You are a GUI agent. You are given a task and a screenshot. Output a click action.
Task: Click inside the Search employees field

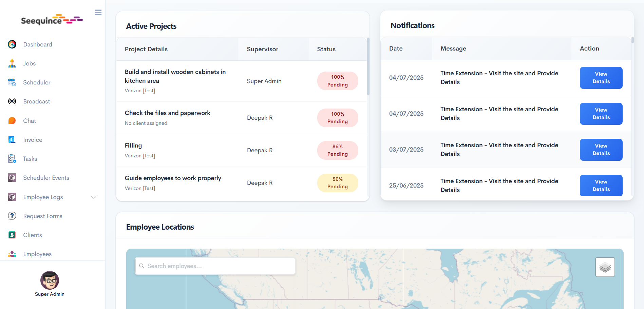pos(215,266)
